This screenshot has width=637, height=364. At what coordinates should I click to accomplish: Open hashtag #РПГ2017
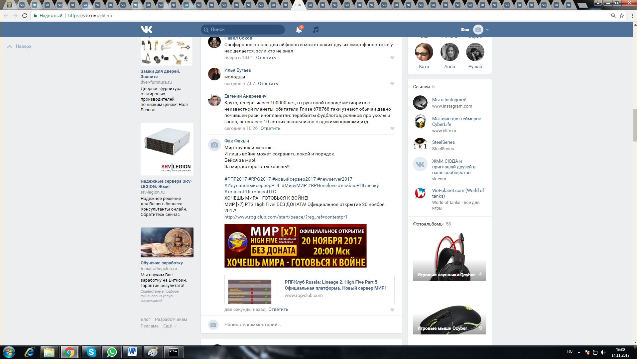(236, 179)
